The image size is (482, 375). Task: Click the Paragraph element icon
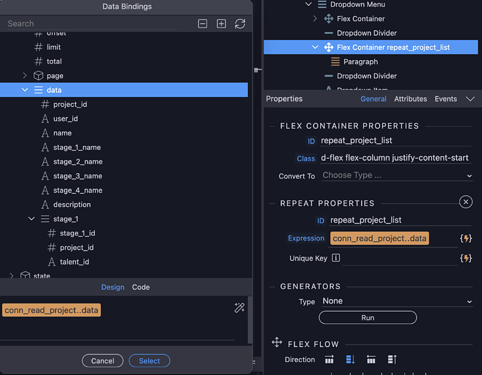tap(335, 62)
